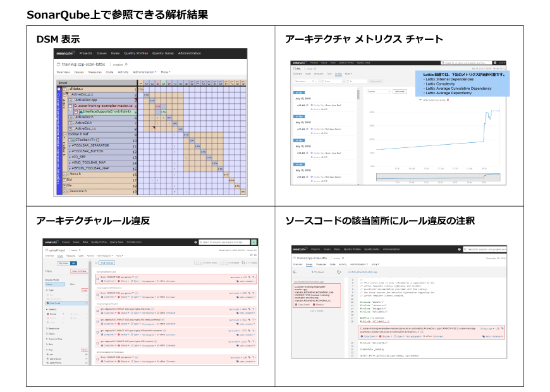The height and width of the screenshot is (392, 550).
Task: Open Administration dropdown below training:cpp-scan-lattix
Action: [x=145, y=72]
